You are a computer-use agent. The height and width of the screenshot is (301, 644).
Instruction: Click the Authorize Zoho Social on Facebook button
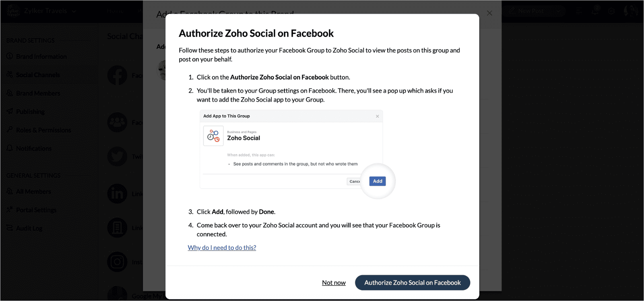coord(412,282)
